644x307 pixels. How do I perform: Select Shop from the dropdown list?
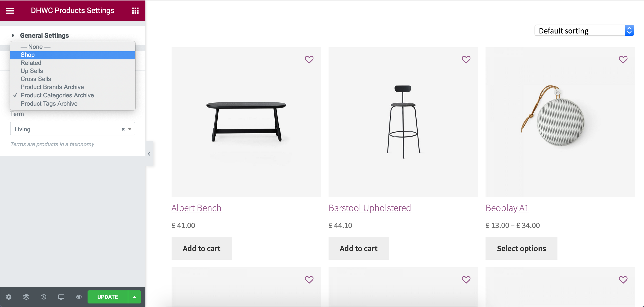pyautogui.click(x=73, y=54)
